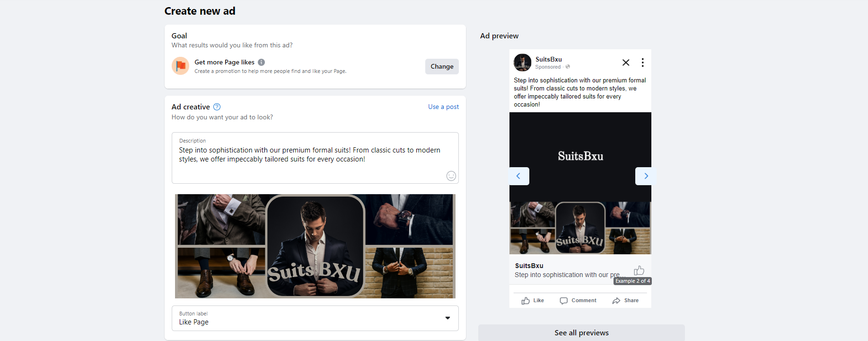868x341 pixels.
Task: Open the emoji picker in Description field
Action: pos(451,176)
